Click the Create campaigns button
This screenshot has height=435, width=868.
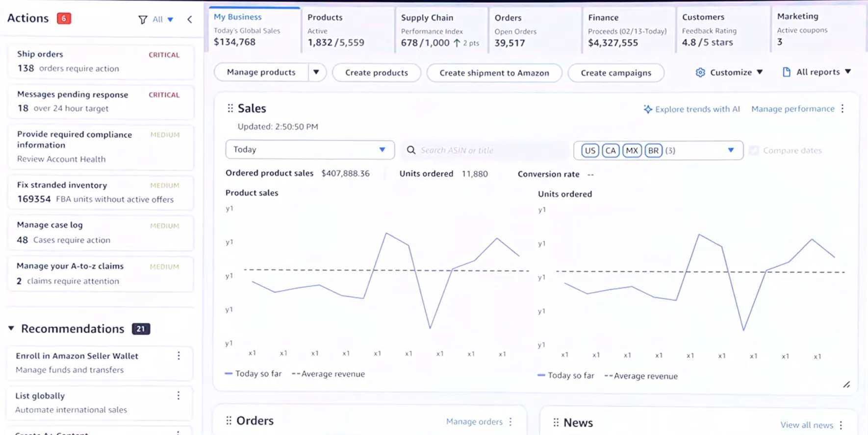click(x=616, y=73)
